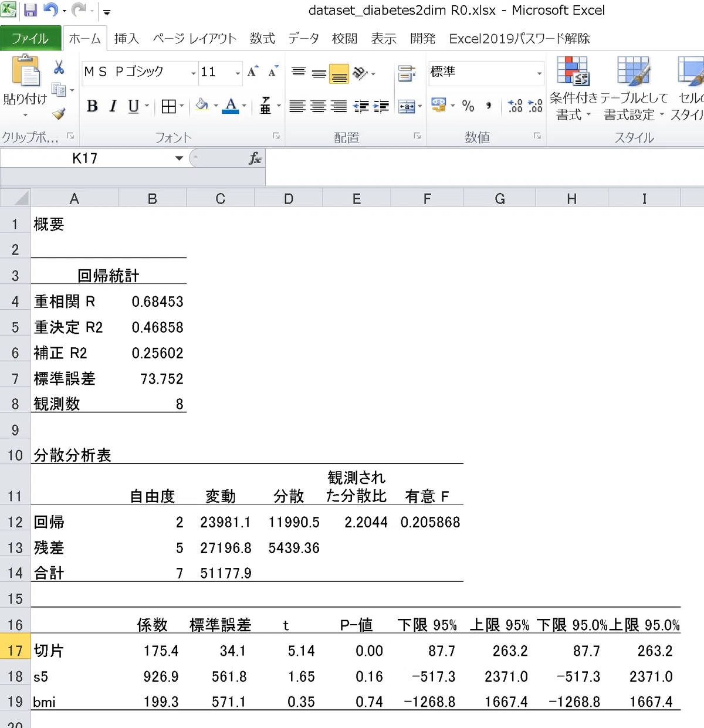
Task: Open Fill Color dropdown arrow
Action: pos(216,106)
